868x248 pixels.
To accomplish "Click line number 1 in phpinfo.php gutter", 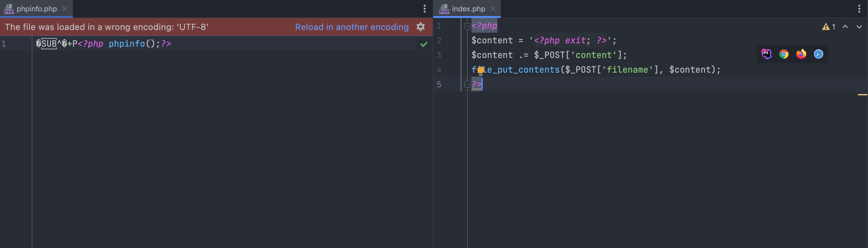I will (4, 44).
